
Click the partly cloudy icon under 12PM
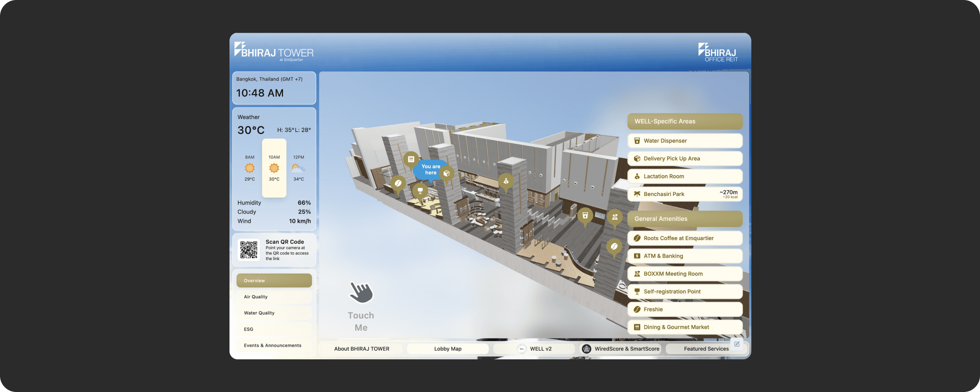coord(298,168)
